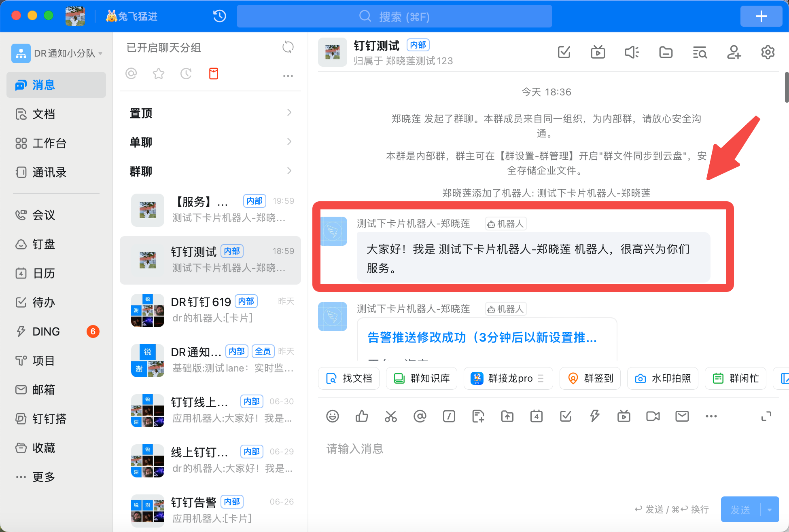Open 待办 in the sidebar
This screenshot has width=789, height=532.
[x=56, y=302]
